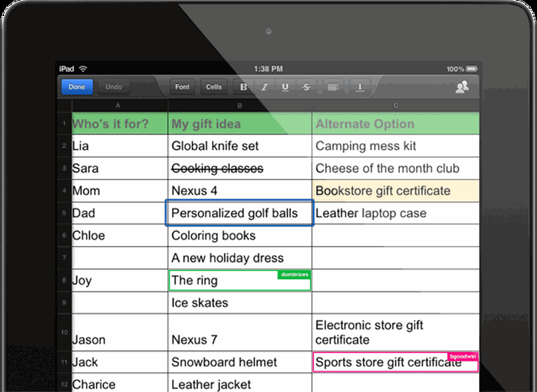Screen dimensions: 537x392
Task: Select the 'Alternate Option' header cell
Action: point(396,124)
